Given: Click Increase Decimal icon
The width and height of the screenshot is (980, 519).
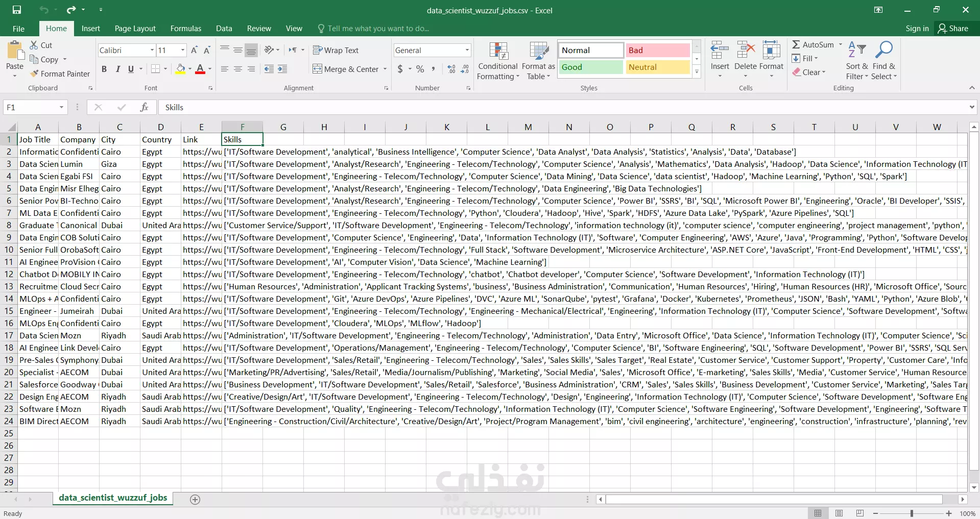Looking at the screenshot, I should (x=451, y=69).
